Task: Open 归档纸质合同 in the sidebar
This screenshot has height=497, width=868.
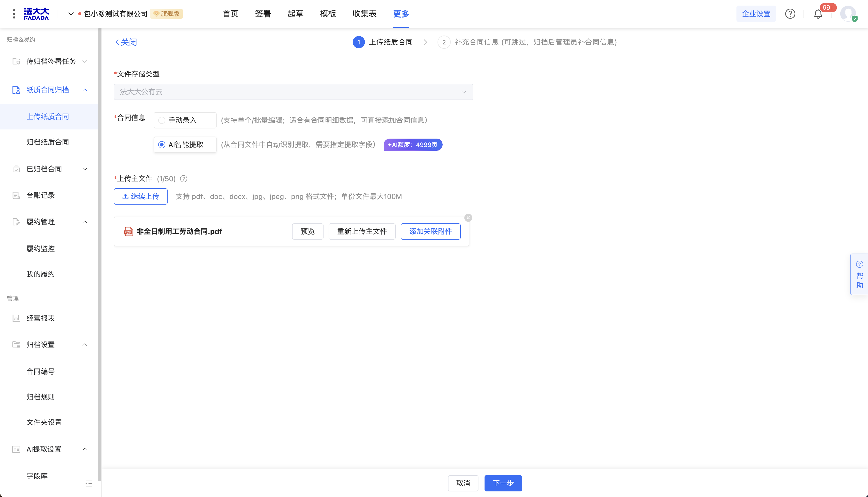Action: coord(48,142)
